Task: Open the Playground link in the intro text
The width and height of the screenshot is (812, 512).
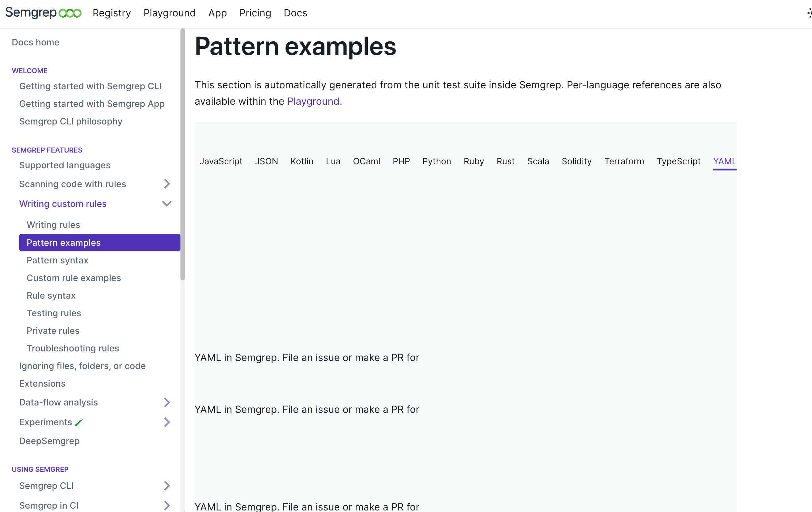Action: [x=313, y=101]
